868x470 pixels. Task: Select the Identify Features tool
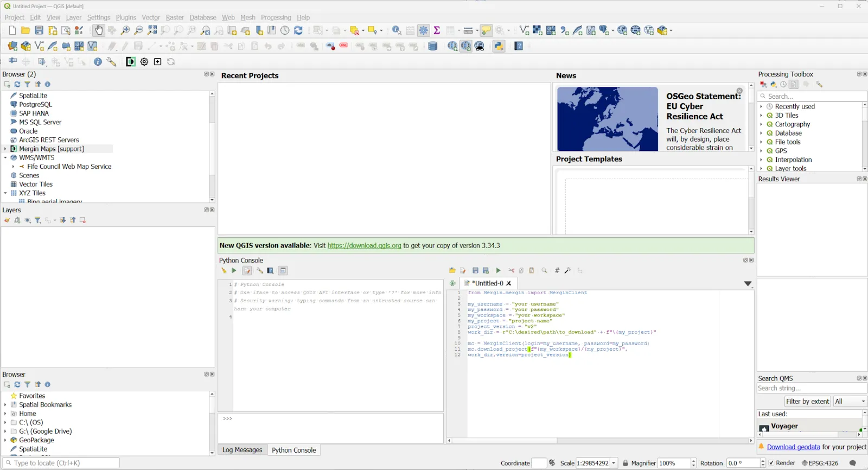(x=397, y=30)
